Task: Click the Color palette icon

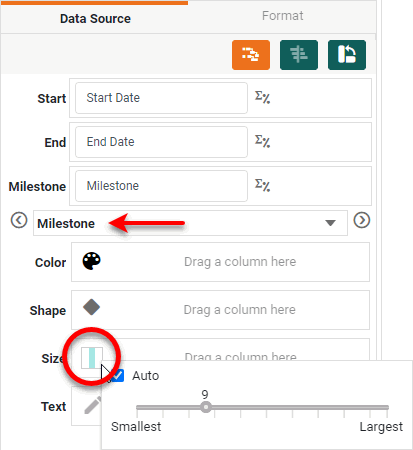Action: coord(91,261)
